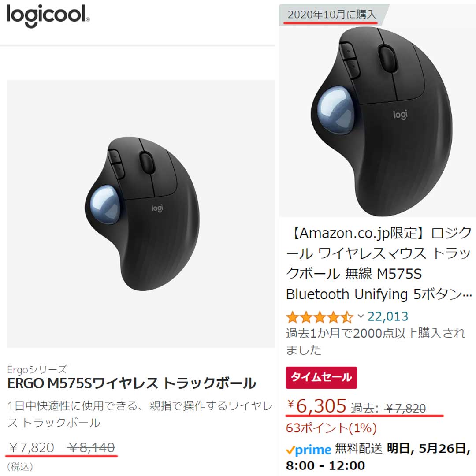This screenshot has width=476, height=476.
Task: Open the Amazon.co.jp限定 product title link
Action: coord(379,264)
